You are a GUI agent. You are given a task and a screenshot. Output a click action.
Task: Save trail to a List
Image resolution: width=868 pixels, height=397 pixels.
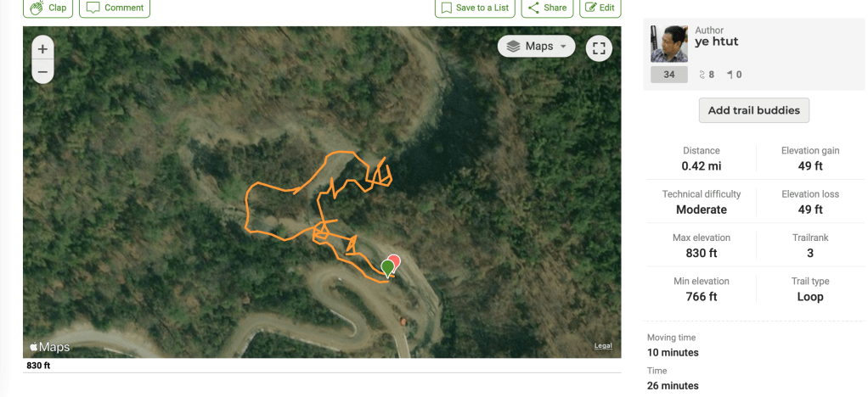(x=474, y=8)
